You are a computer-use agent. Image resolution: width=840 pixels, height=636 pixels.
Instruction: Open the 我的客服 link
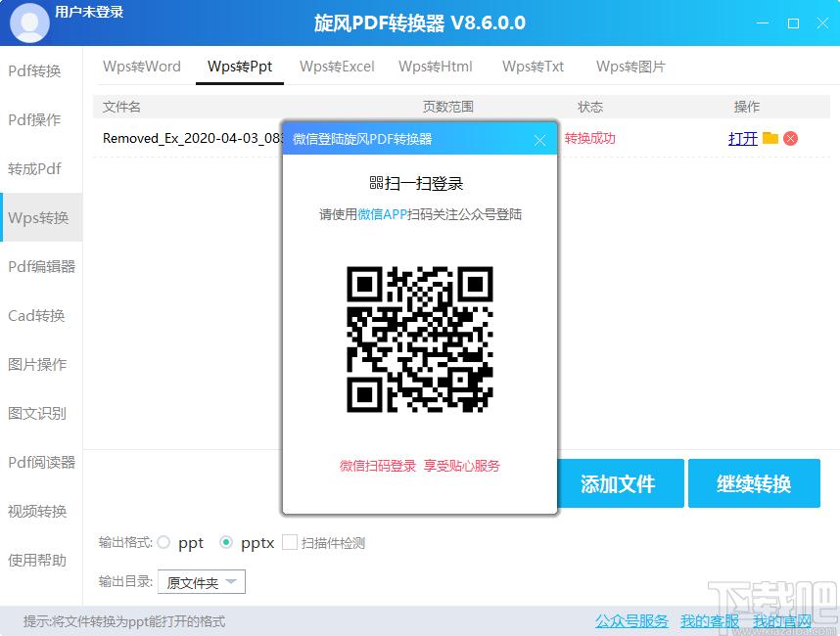click(x=710, y=621)
